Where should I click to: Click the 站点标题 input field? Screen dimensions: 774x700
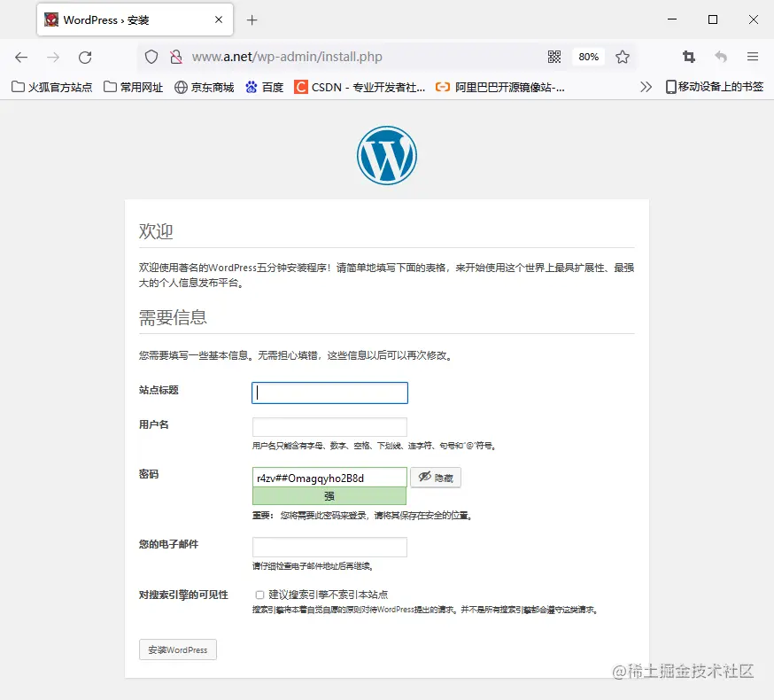click(329, 393)
